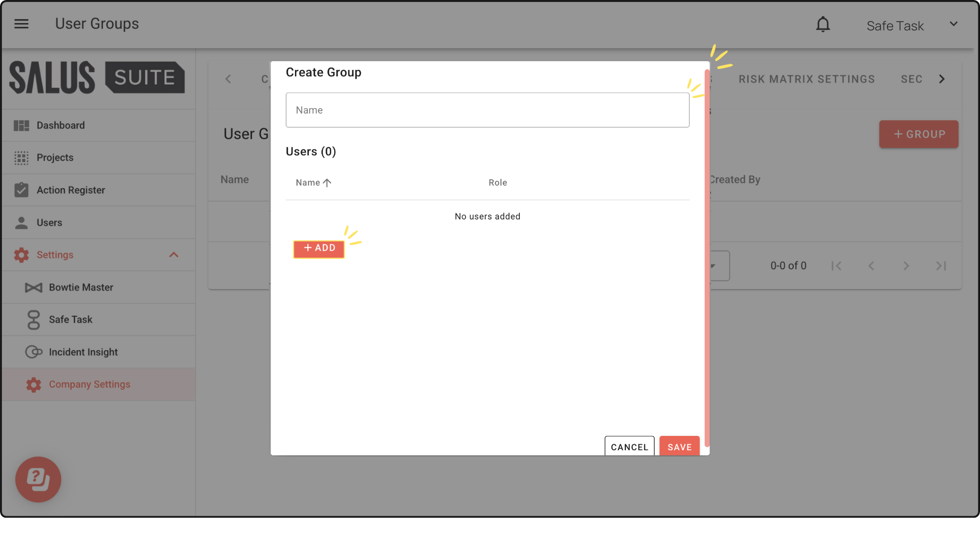Cancel the Create Group dialog
980x551 pixels.
point(629,447)
